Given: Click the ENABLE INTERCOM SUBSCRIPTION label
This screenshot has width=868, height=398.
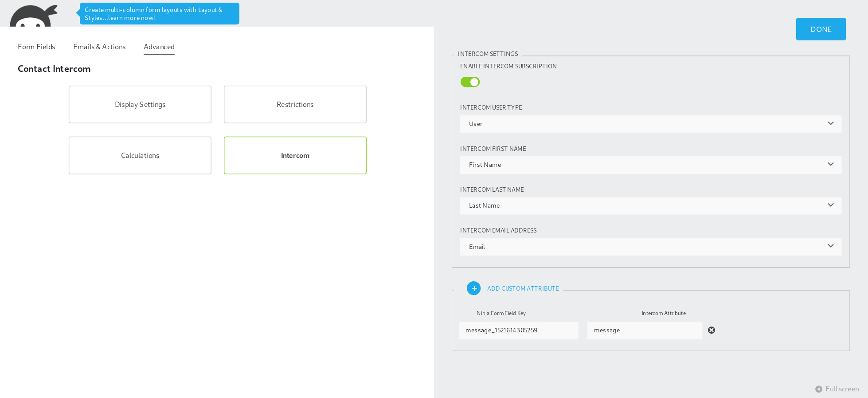Looking at the screenshot, I should [508, 66].
